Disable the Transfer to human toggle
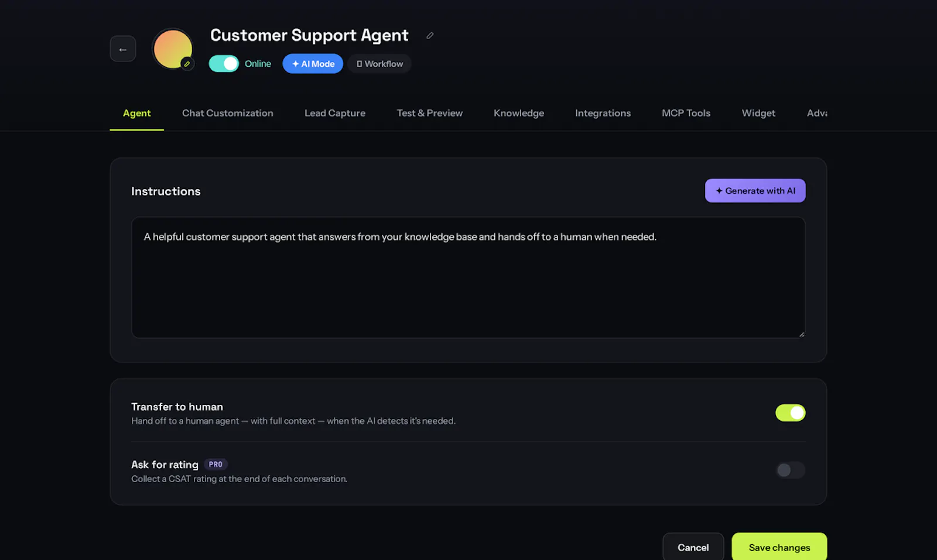This screenshot has height=560, width=937. pos(791,413)
